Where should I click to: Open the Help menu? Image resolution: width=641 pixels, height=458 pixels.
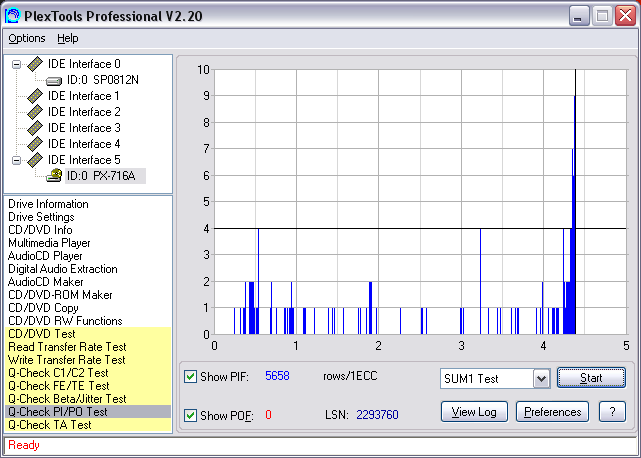coord(67,38)
